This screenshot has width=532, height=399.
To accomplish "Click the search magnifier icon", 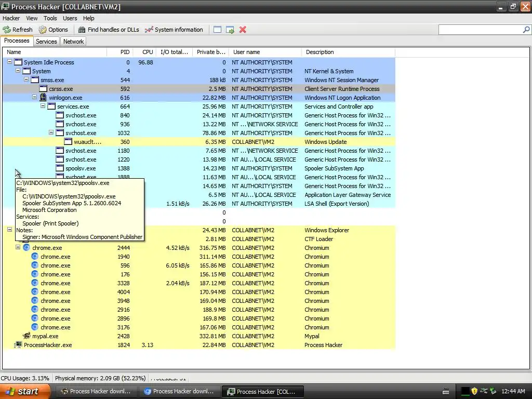I will click(x=526, y=30).
